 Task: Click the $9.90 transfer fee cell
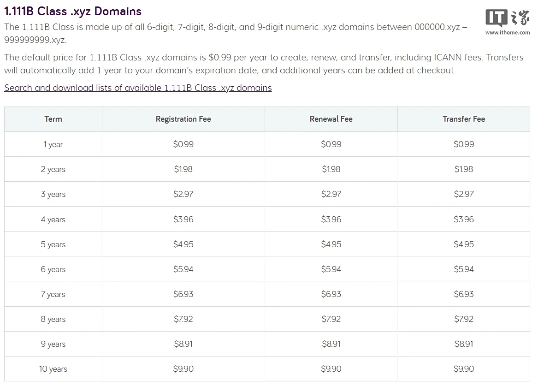coord(463,369)
